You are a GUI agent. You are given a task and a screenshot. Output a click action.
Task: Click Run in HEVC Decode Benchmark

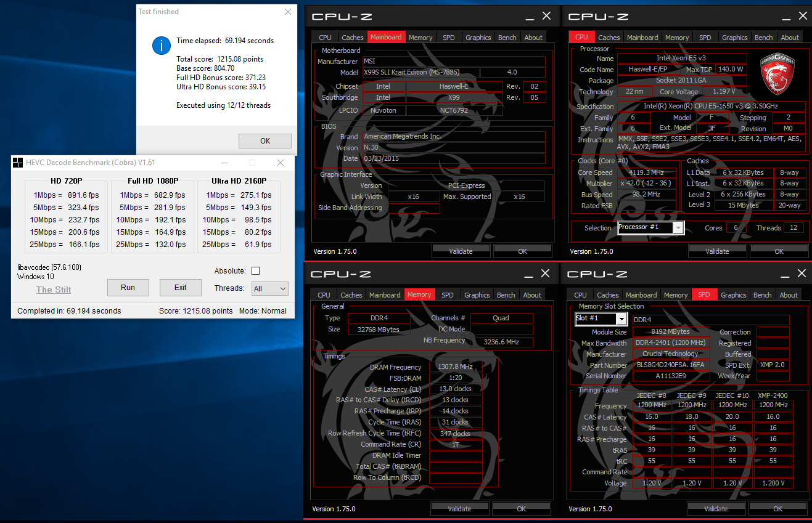[x=128, y=288]
